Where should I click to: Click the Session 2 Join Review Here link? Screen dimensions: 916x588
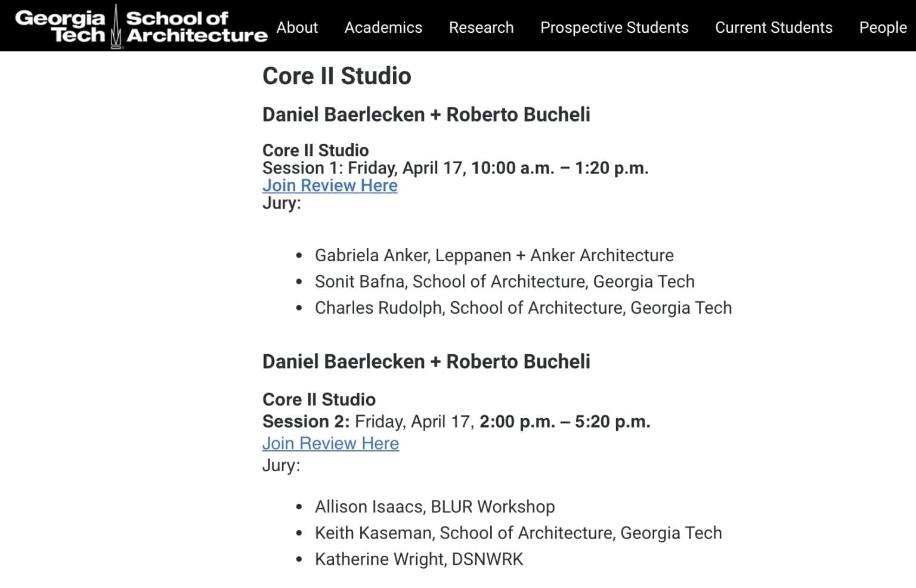330,443
